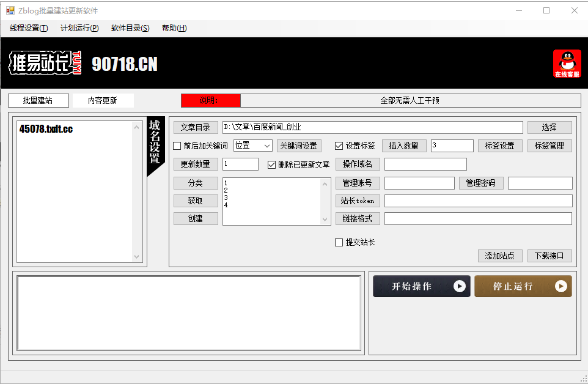Click the 链接格式 input field
This screenshot has height=384, width=588.
[x=478, y=219]
